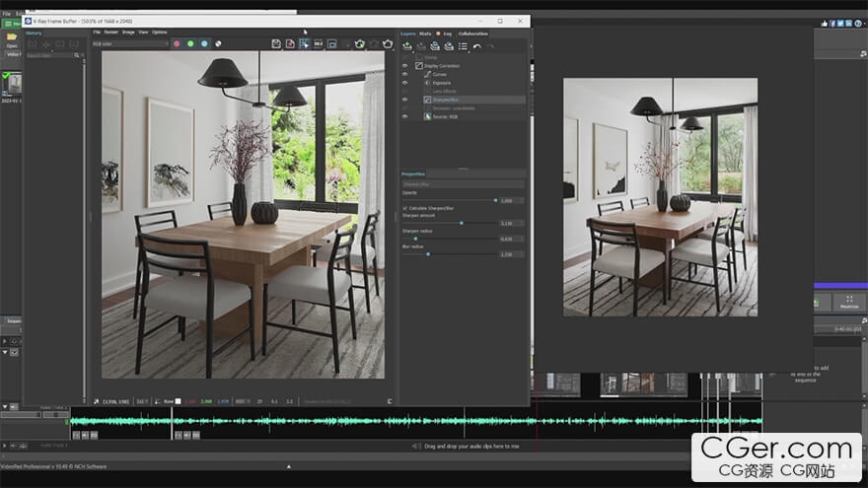
Task: Open the File menu in V-Ray Frame Buffer
Action: [x=97, y=33]
